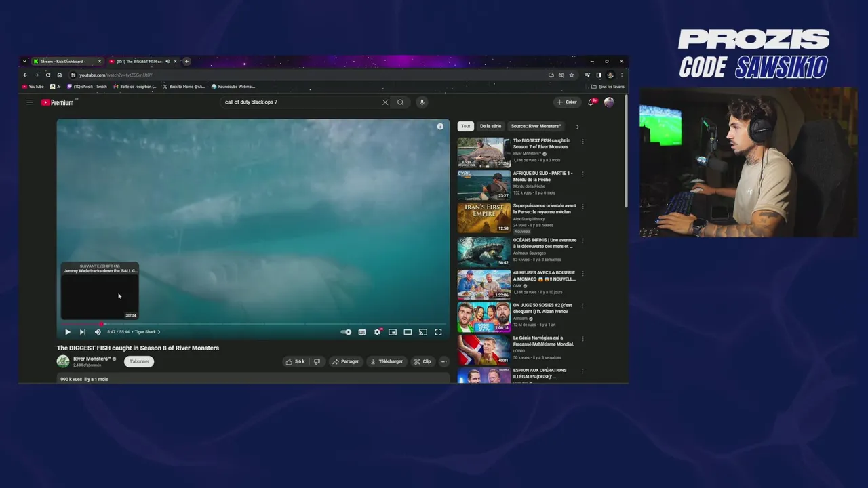Viewport: 868px width, 488px height.
Task: Open a new browser tab
Action: [x=186, y=61]
